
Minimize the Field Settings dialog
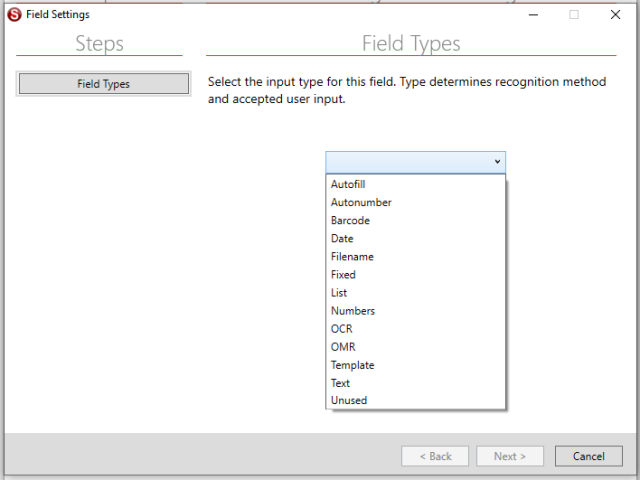pos(533,15)
